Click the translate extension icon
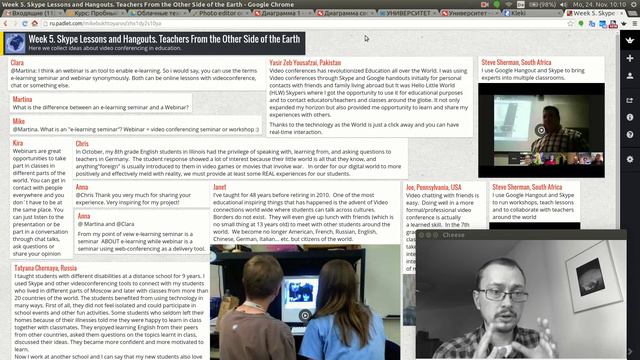 click(x=592, y=24)
